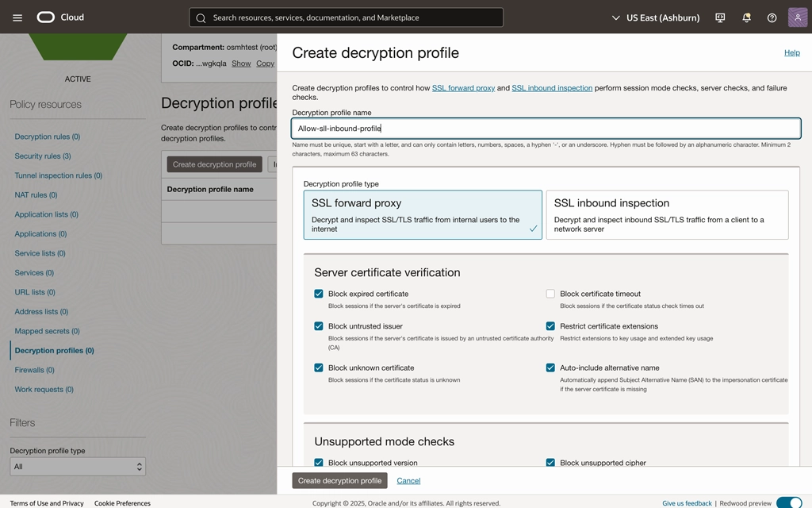This screenshot has width=812, height=508.
Task: Click the Decryption profile name field
Action: point(546,128)
